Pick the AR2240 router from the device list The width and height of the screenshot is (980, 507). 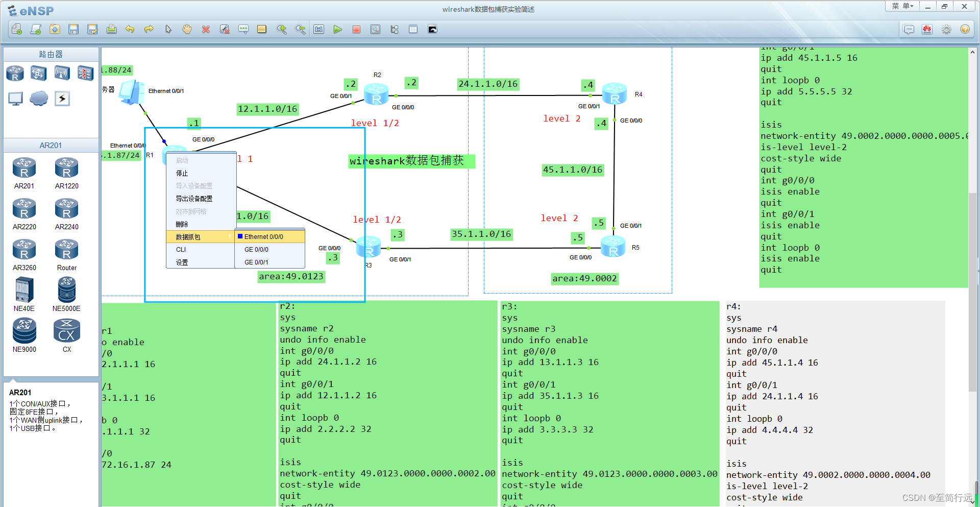[67, 214]
